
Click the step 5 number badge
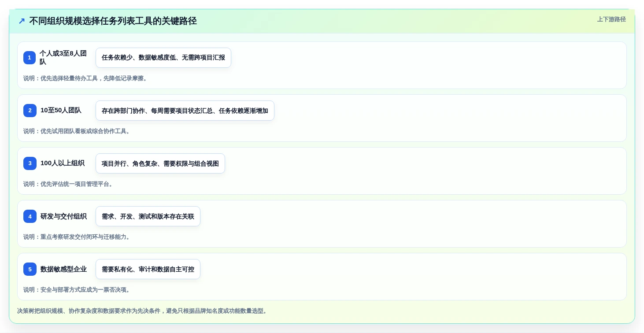click(x=30, y=269)
